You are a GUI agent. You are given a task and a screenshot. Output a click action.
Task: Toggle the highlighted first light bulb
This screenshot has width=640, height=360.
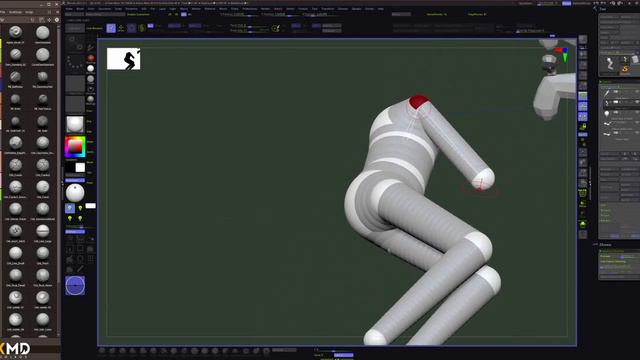click(x=70, y=208)
